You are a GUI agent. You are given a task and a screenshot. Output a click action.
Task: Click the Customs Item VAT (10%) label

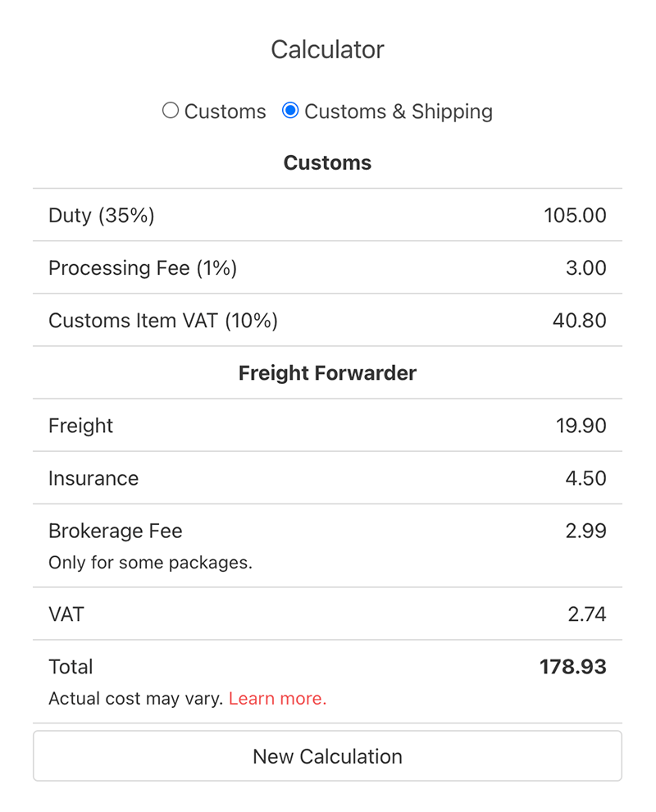pos(163,321)
